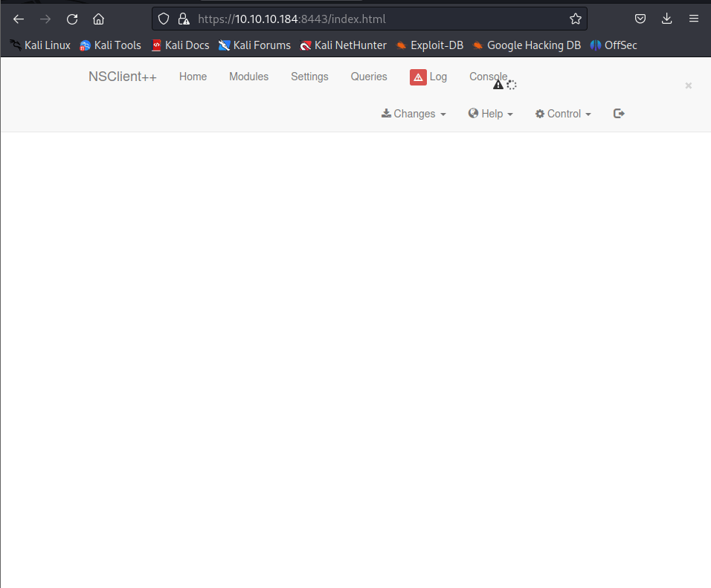Viewport: 711px width, 588px height.
Task: Bookmark this page with the star
Action: click(x=576, y=19)
